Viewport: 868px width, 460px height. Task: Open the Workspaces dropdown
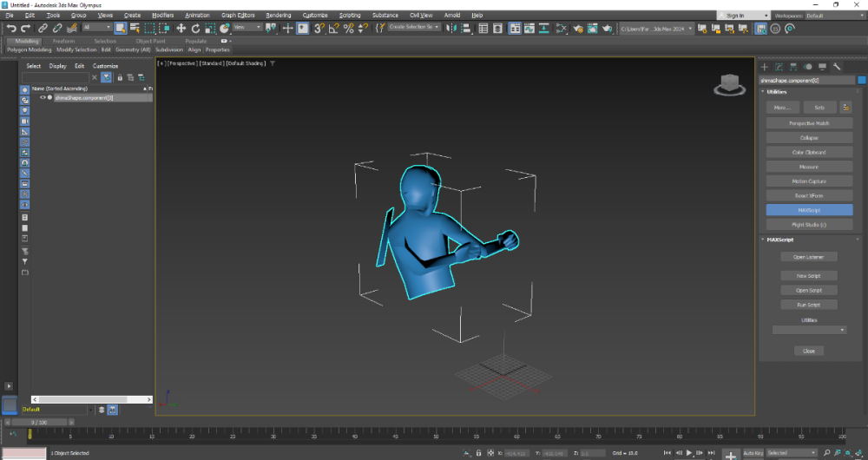point(833,16)
